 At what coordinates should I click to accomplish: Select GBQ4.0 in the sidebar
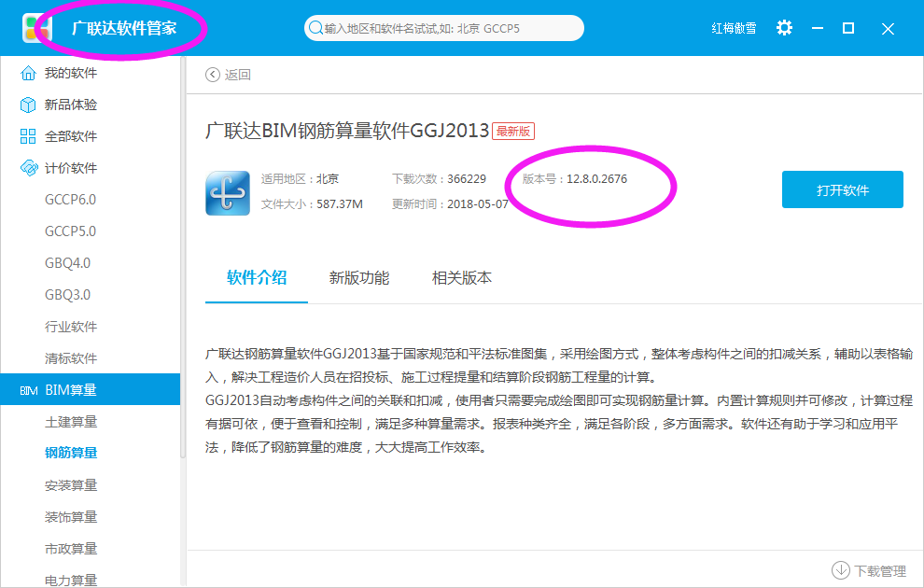pyautogui.click(x=68, y=263)
